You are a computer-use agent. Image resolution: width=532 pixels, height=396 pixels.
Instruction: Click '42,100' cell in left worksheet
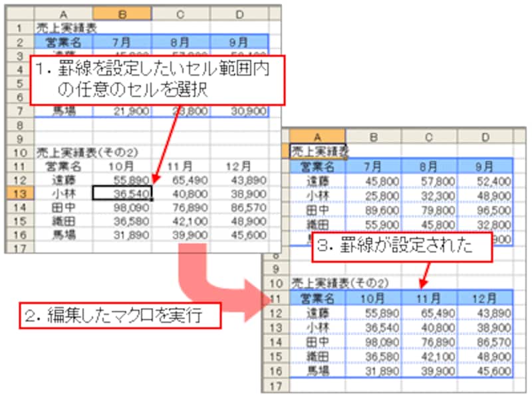181,221
